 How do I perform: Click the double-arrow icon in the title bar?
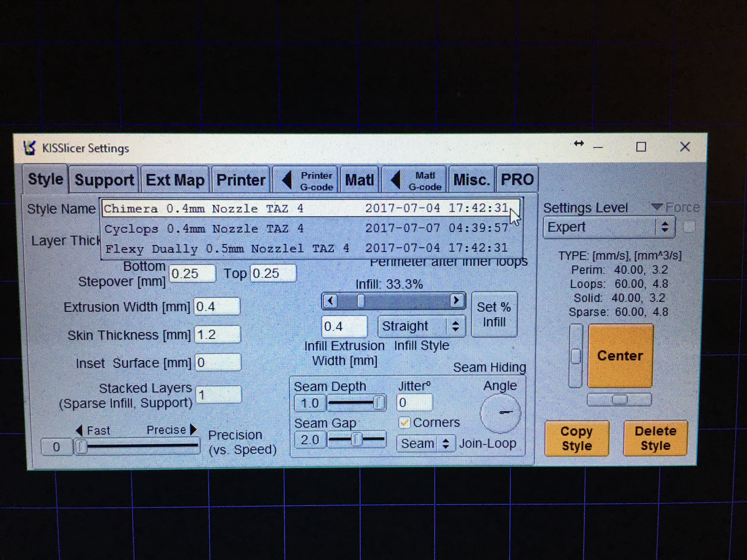pyautogui.click(x=579, y=144)
